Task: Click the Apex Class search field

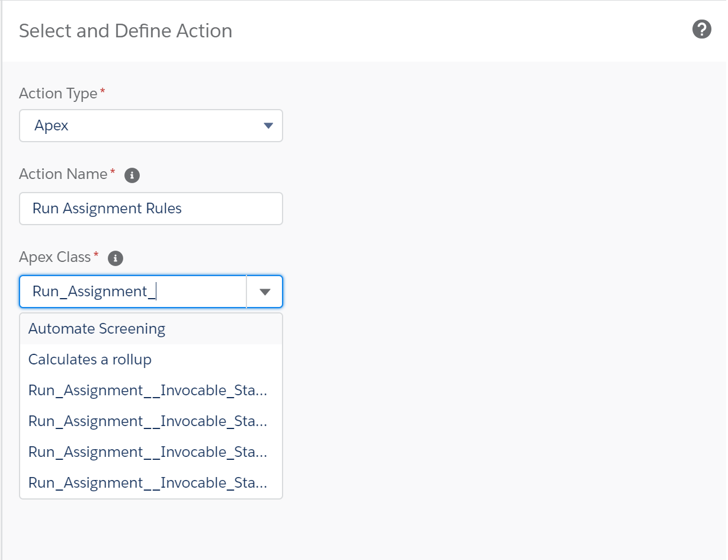Action: [133, 292]
